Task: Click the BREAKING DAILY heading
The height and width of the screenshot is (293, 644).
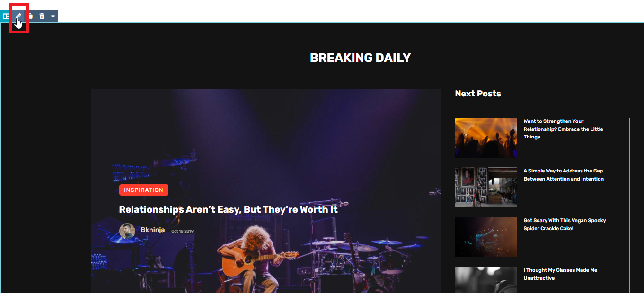Action: pos(360,58)
